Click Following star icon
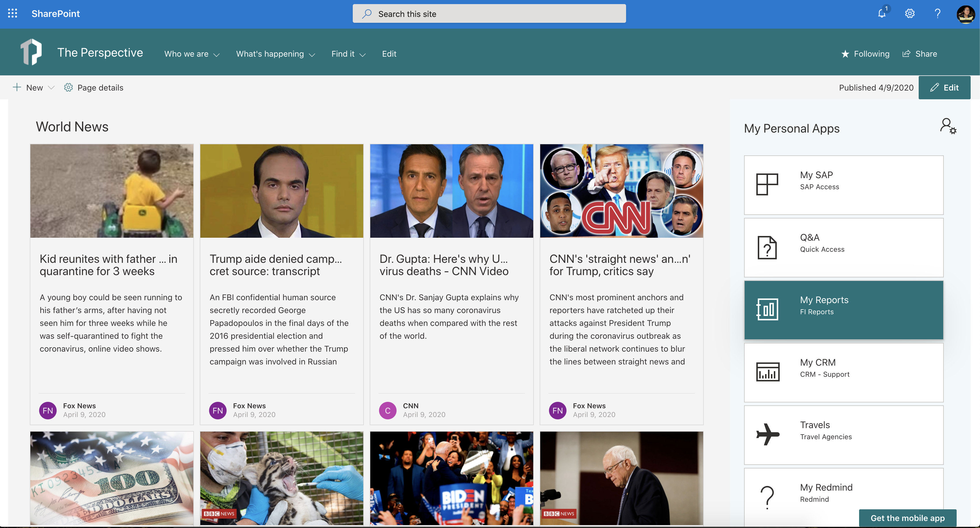 pos(845,54)
